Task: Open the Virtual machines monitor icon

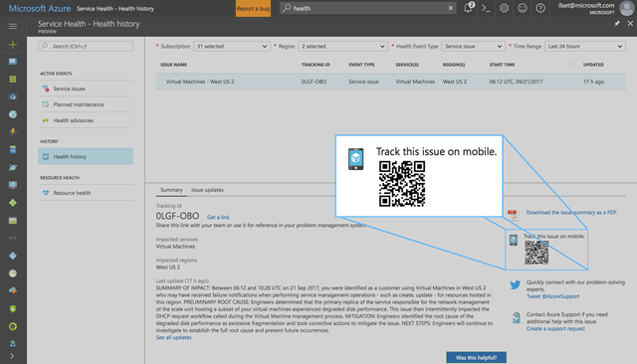Action: point(13,185)
